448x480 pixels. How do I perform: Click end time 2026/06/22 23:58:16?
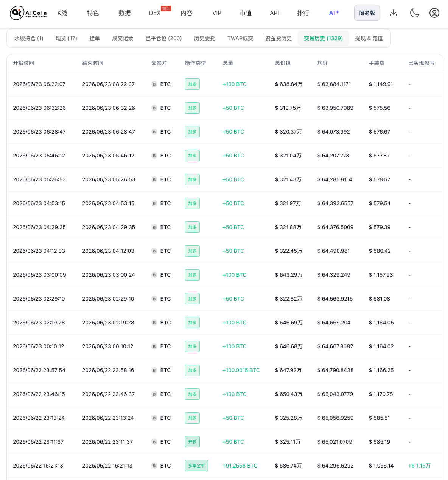(x=108, y=370)
